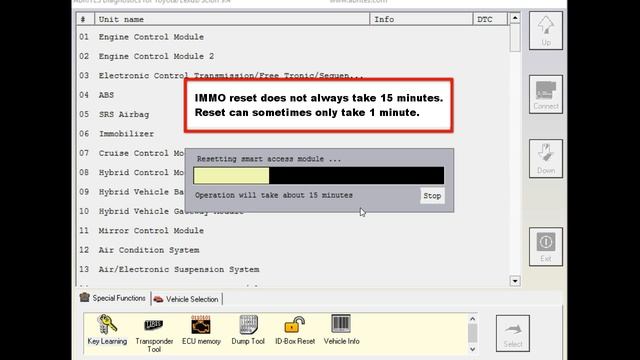640x360 pixels.
Task: Switch to the Special Functions tab
Action: click(x=113, y=298)
